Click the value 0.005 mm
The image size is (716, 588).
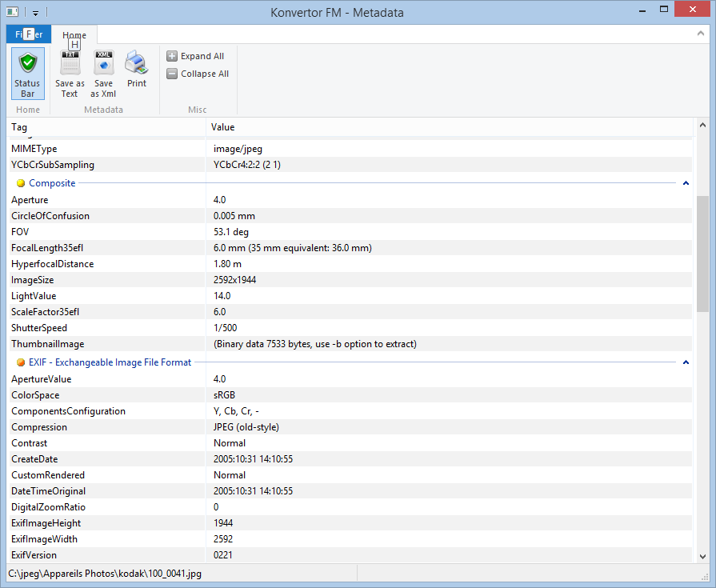click(234, 216)
